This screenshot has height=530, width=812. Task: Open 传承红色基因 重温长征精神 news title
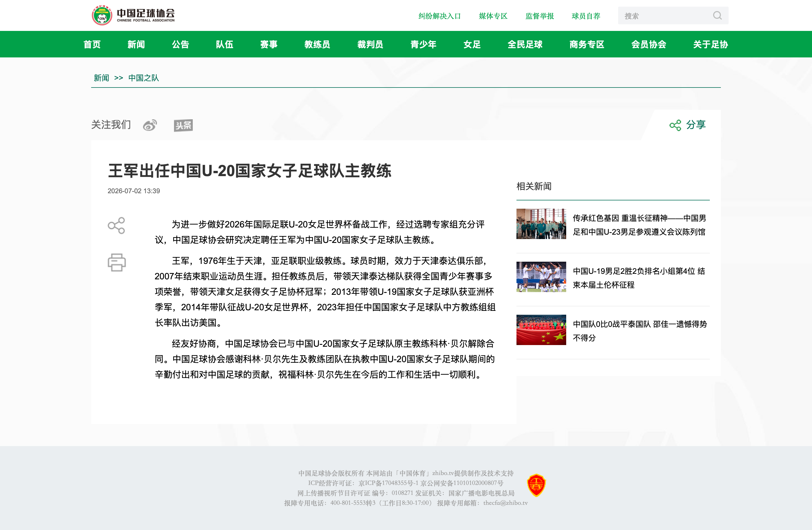click(639, 225)
